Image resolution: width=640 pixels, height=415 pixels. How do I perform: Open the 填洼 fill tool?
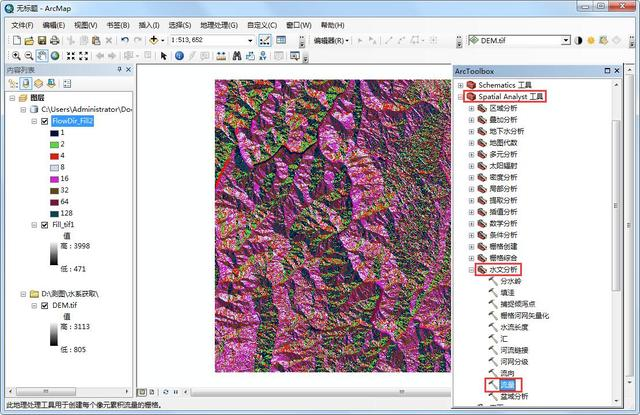point(507,293)
